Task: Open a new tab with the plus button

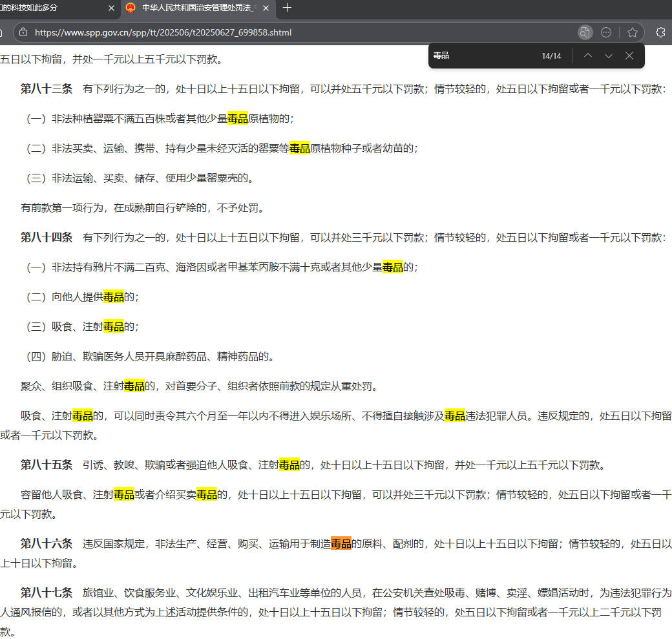Action: tap(287, 8)
